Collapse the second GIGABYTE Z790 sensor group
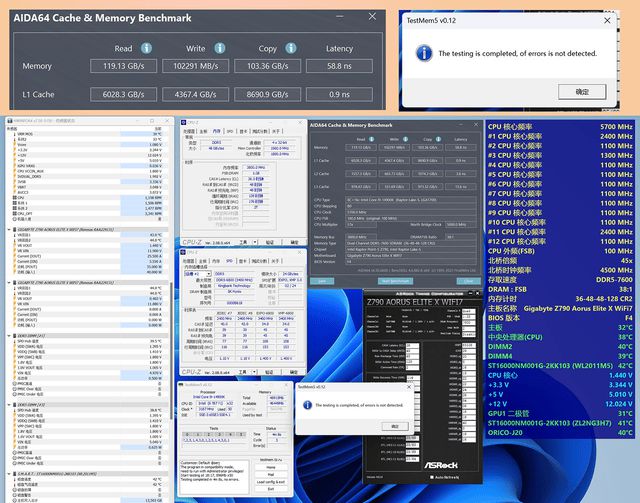640x503 pixels. (x=9, y=283)
